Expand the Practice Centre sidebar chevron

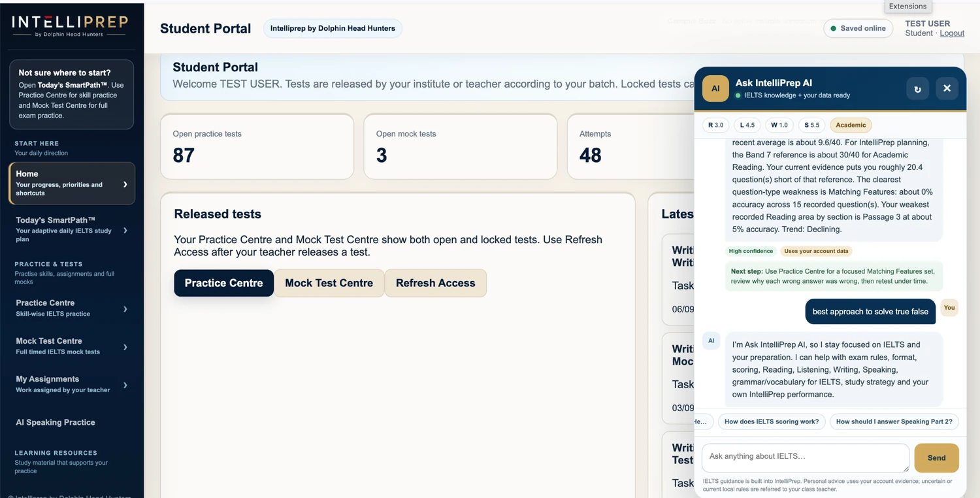tap(125, 309)
